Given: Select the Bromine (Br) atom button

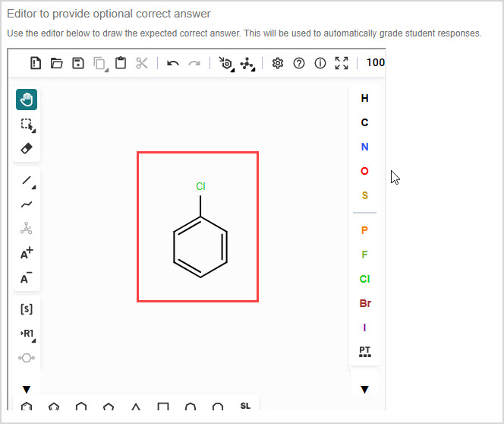Looking at the screenshot, I should 365,303.
